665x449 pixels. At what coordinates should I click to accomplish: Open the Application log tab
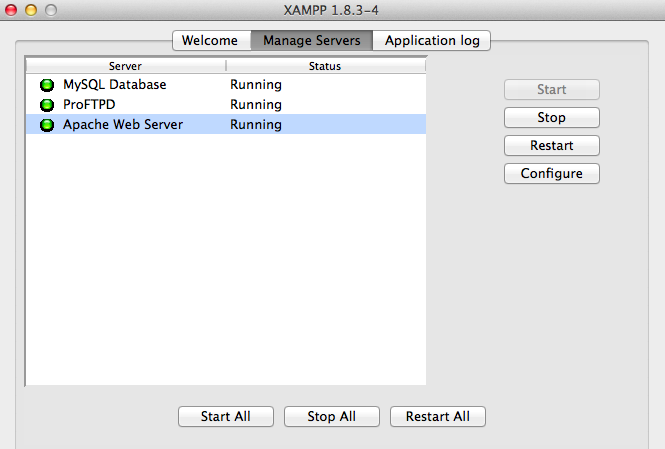click(432, 41)
